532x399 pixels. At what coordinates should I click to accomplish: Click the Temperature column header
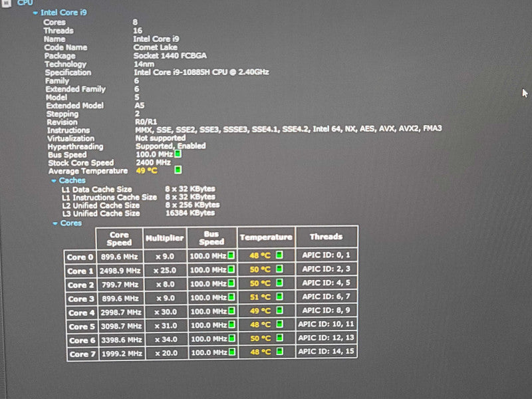pos(266,237)
